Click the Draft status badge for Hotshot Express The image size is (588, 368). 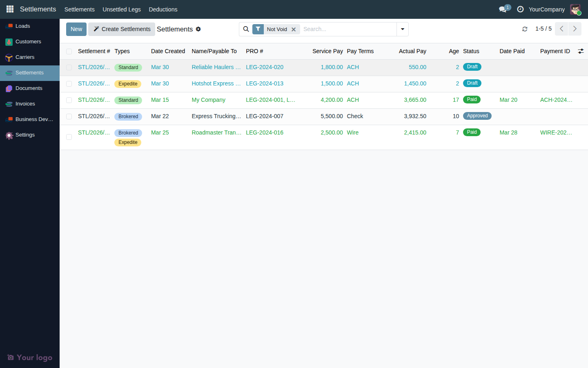(472, 83)
